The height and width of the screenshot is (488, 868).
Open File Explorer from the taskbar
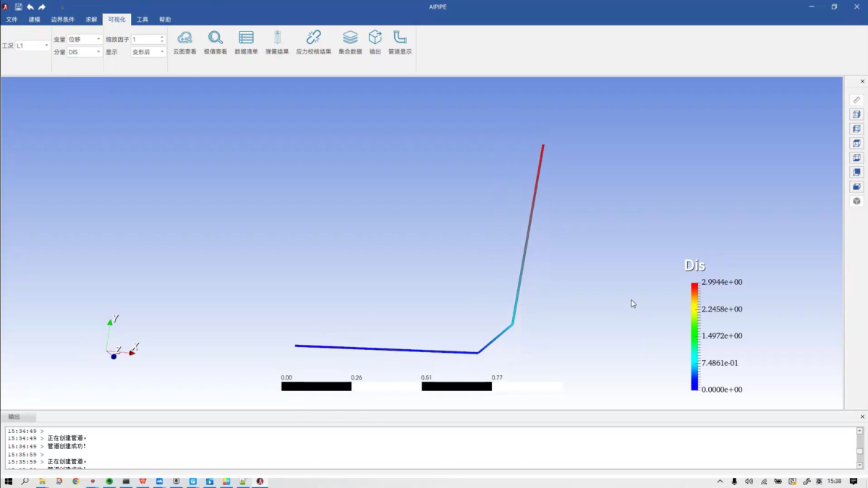(x=42, y=481)
